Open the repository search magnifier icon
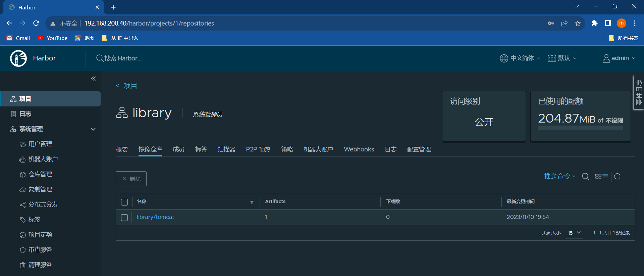This screenshot has height=276, width=644. point(586,176)
